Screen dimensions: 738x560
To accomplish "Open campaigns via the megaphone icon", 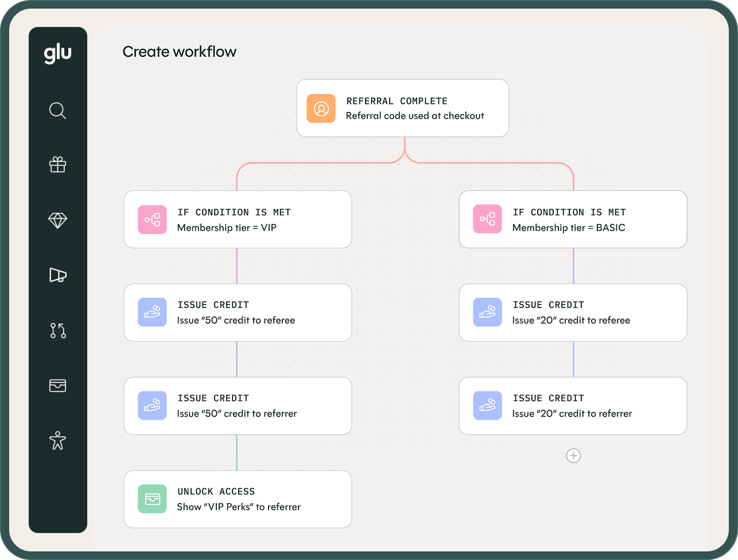I will (58, 275).
